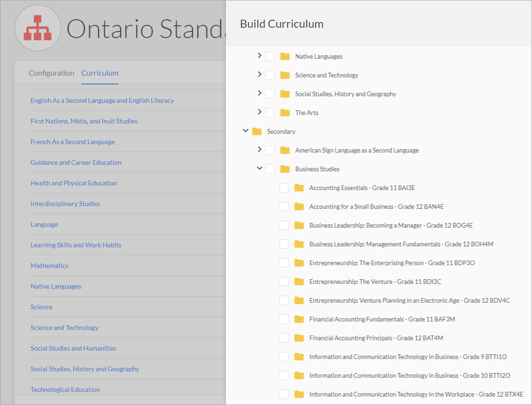Open Learning Skills and Work Habits link
This screenshot has height=405, width=532.
pyautogui.click(x=76, y=245)
